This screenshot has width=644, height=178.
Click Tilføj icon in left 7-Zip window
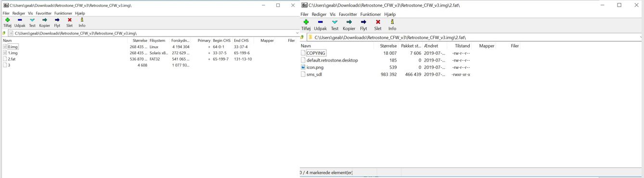[x=7, y=20]
